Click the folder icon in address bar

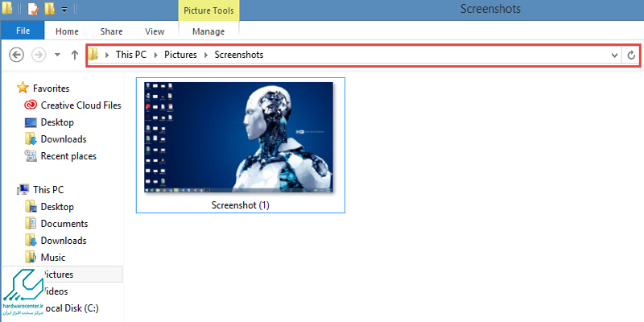click(93, 54)
